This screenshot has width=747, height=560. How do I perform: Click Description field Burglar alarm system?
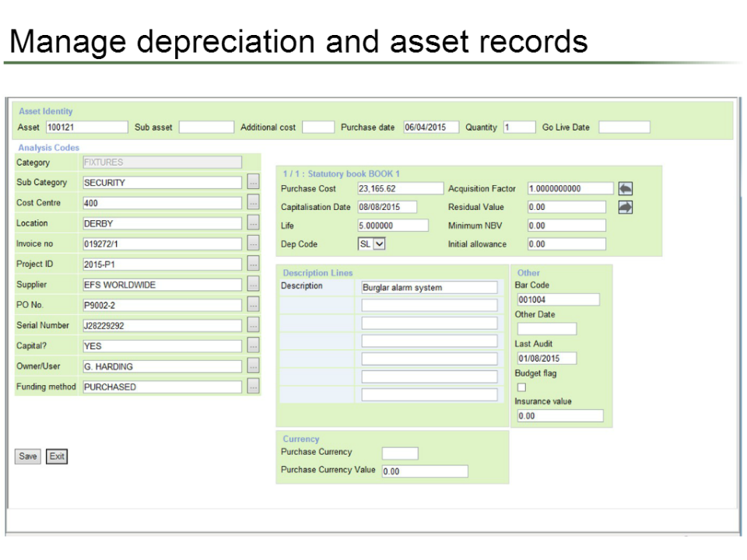(x=430, y=288)
